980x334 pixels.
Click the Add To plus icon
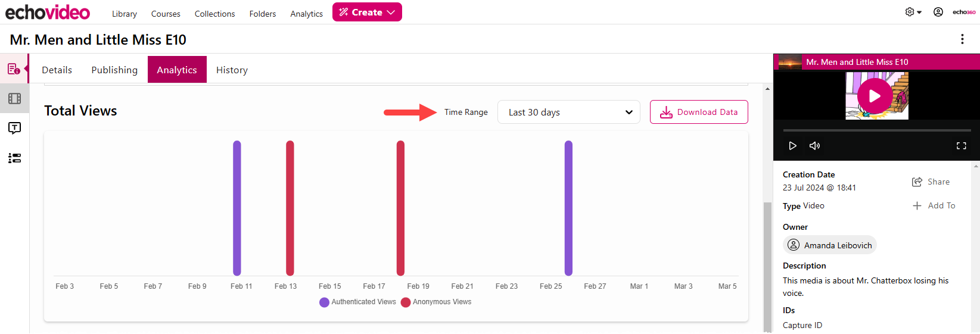click(917, 205)
